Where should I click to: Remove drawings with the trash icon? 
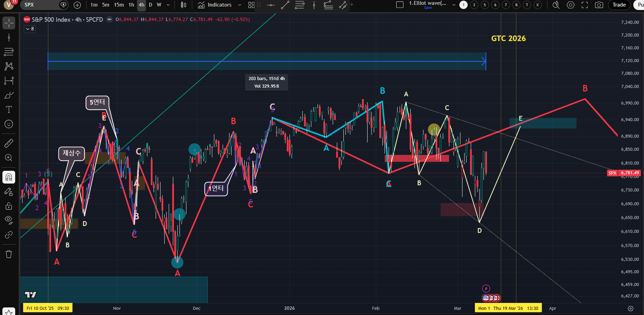tap(9, 254)
